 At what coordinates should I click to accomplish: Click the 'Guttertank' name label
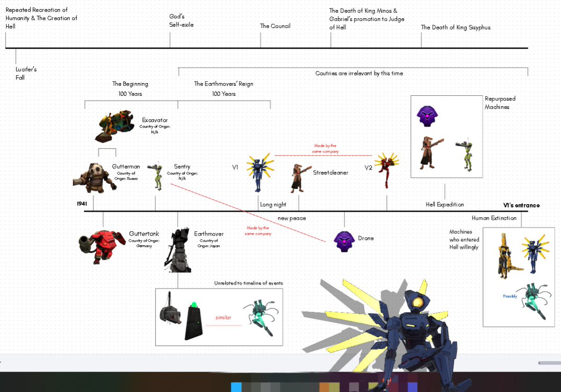click(x=144, y=234)
